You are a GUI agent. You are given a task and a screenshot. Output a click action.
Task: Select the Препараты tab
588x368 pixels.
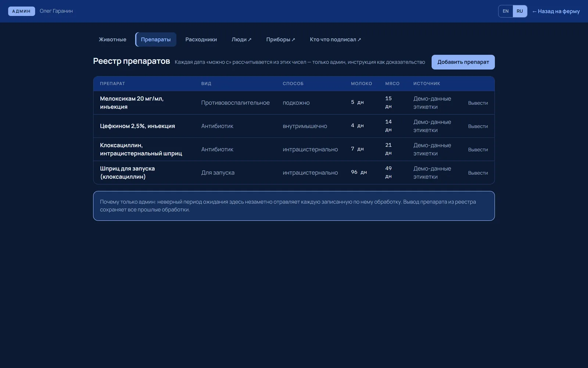(x=156, y=39)
